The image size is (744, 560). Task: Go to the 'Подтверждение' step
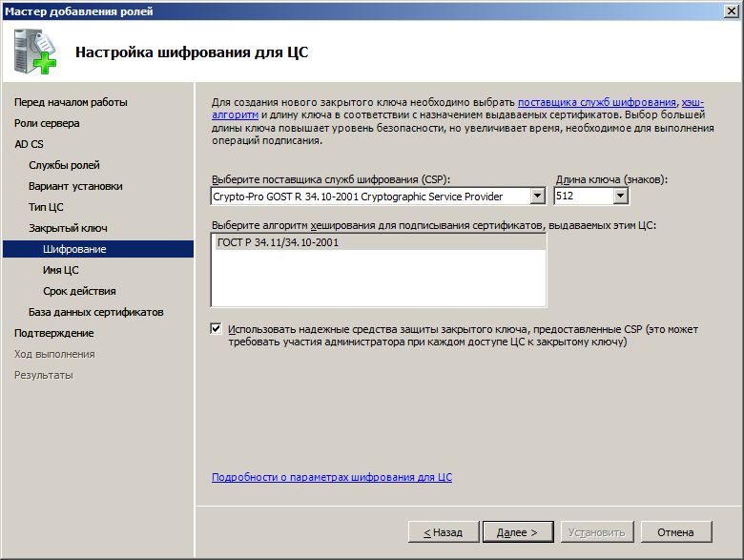[54, 333]
